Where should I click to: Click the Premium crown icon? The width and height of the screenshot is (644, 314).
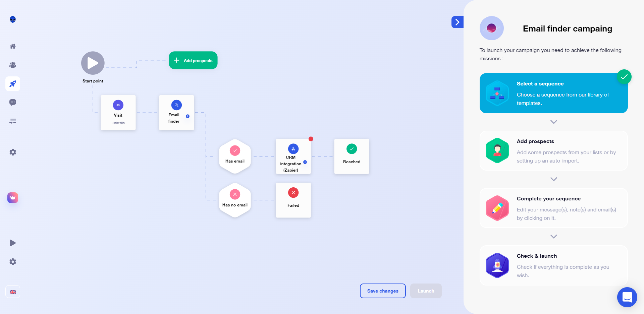13,198
